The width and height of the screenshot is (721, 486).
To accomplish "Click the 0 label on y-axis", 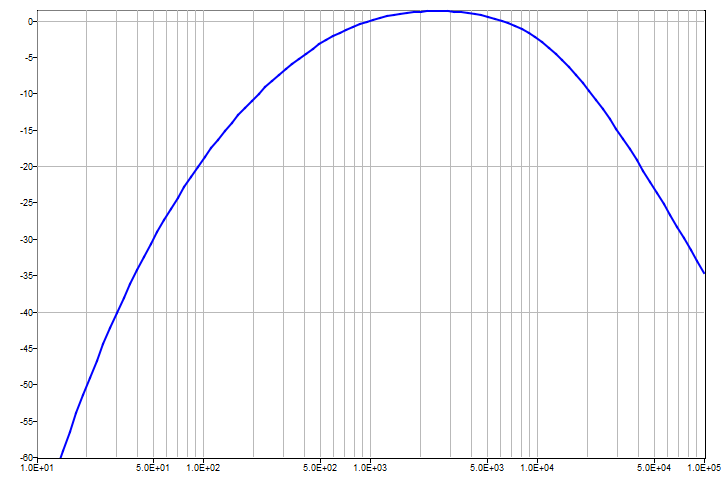I will click(x=31, y=21).
